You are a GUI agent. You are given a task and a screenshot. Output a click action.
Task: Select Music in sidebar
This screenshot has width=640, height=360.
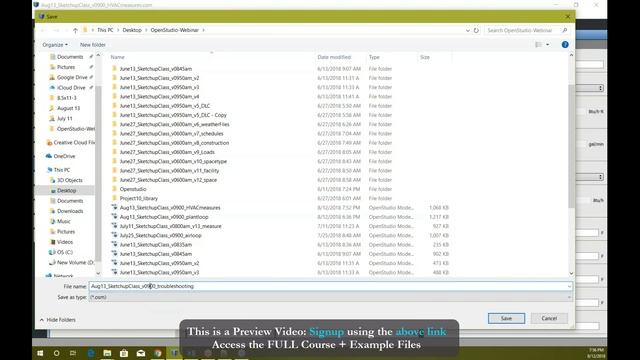point(63,221)
